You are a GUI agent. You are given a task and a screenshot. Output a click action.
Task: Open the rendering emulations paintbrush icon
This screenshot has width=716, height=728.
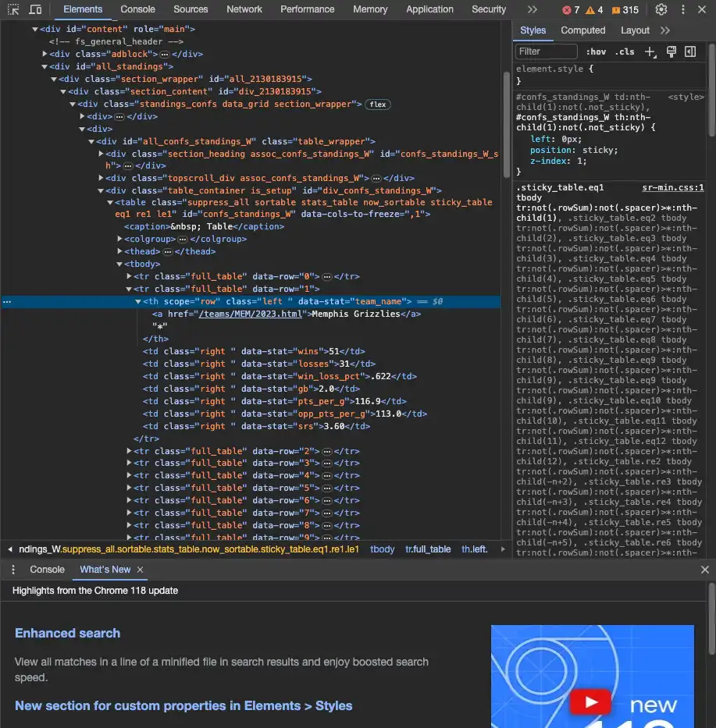[x=671, y=51]
